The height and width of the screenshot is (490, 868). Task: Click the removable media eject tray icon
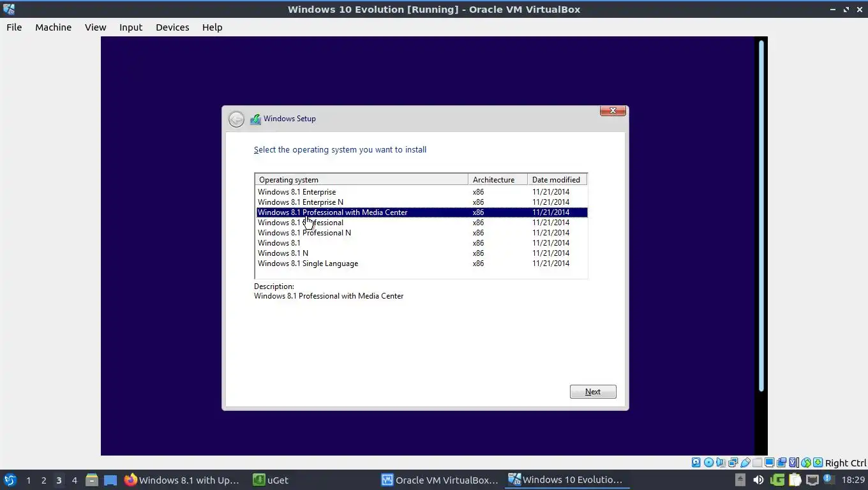click(740, 480)
